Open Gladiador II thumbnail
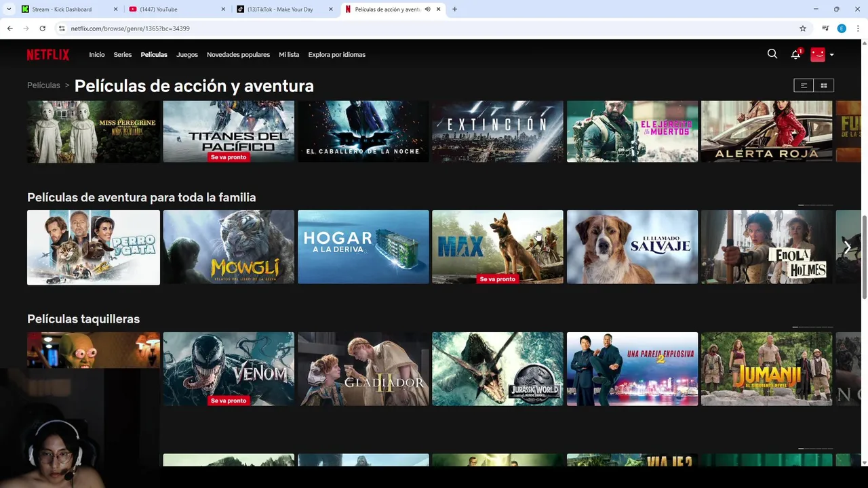This screenshot has height=488, width=868. 363,369
